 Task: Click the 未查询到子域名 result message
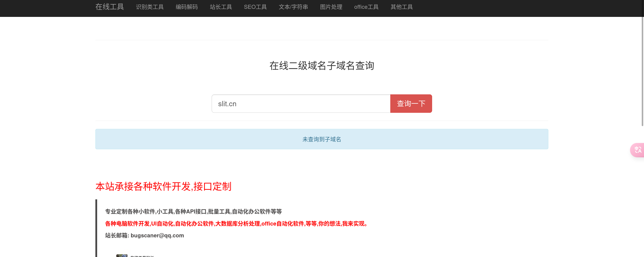point(322,139)
